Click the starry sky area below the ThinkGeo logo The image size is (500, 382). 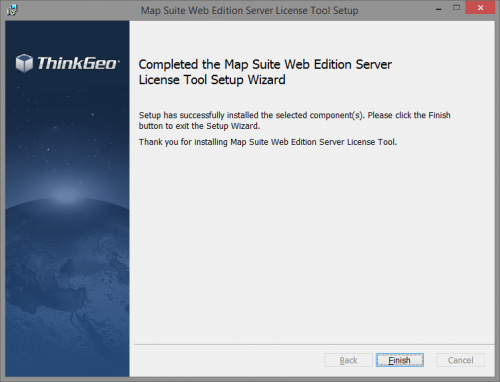pos(67,127)
